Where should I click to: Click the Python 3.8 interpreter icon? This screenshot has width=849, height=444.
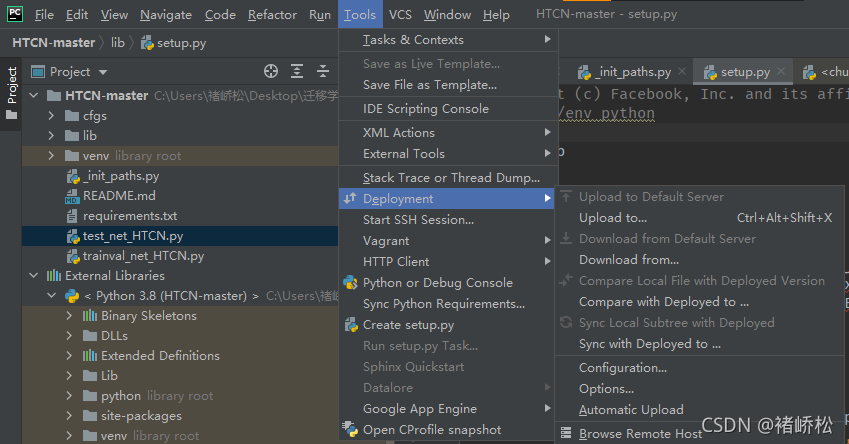click(x=71, y=296)
